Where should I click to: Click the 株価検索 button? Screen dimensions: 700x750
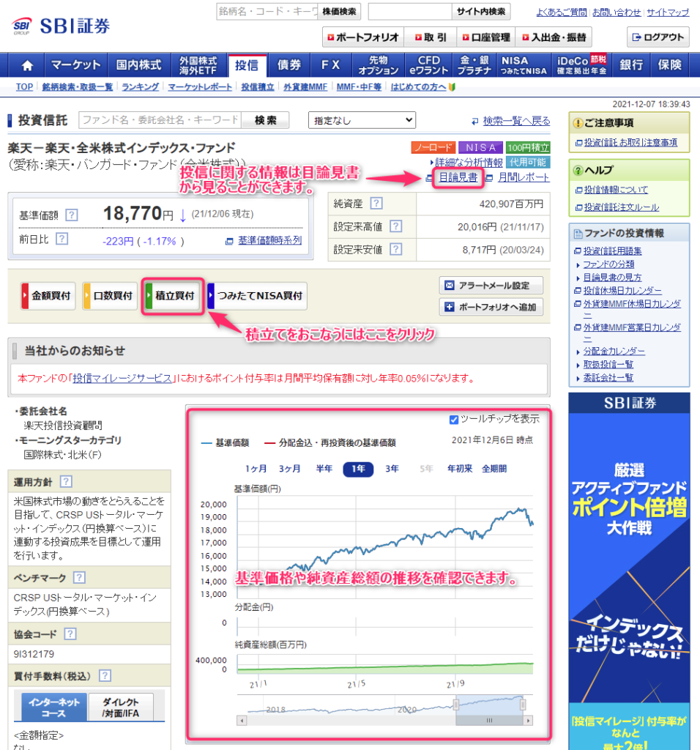click(x=339, y=12)
